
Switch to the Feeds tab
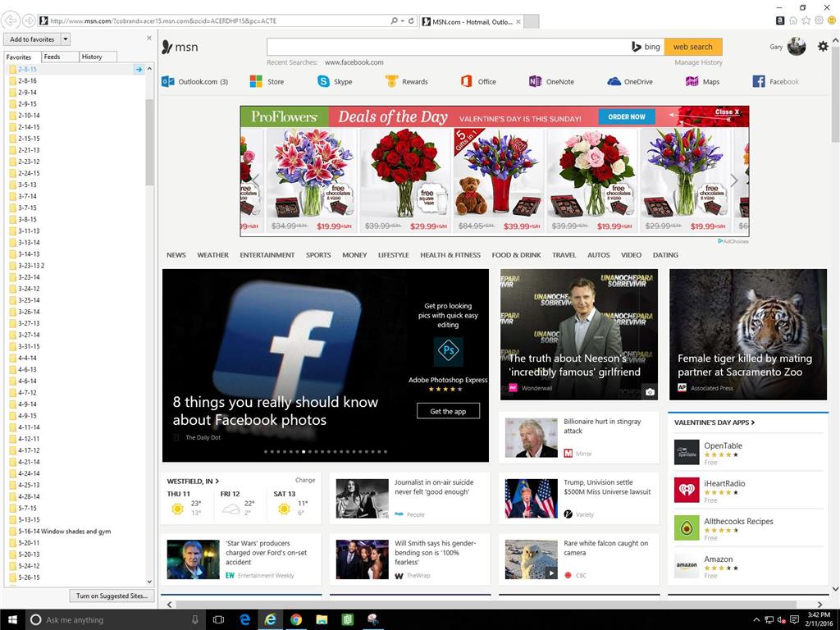52,57
